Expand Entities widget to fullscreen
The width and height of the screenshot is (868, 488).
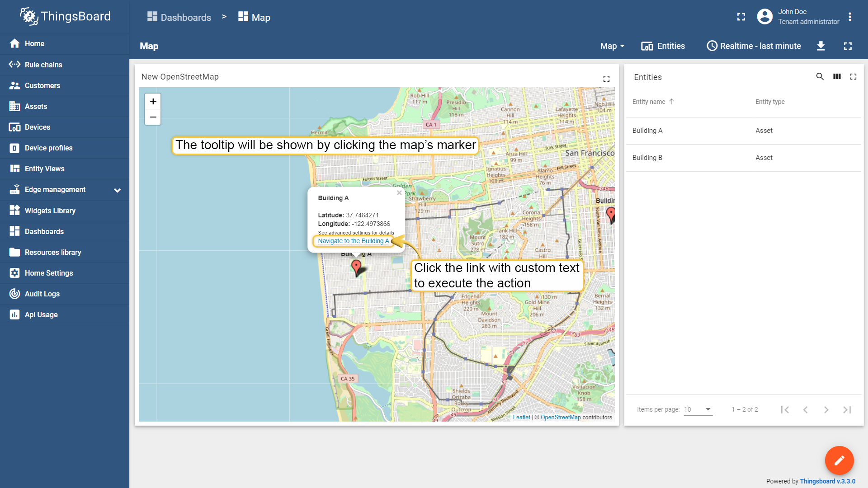[853, 77]
